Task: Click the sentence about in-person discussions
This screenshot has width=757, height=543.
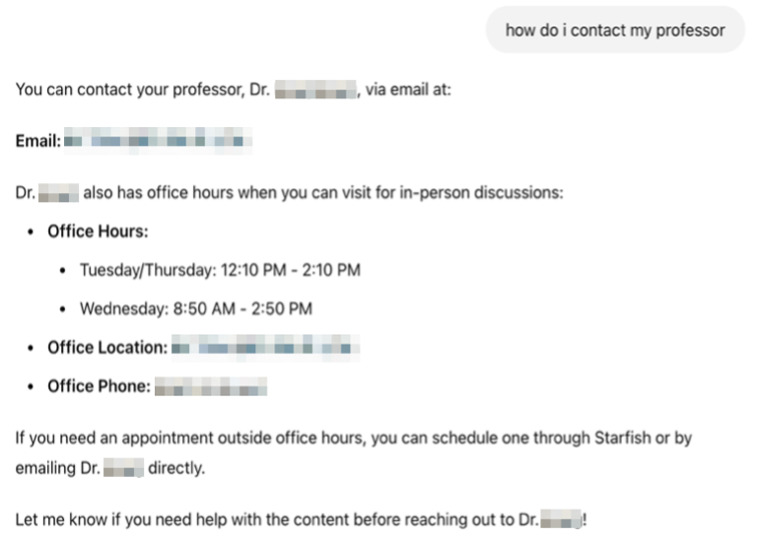Action: [x=289, y=193]
